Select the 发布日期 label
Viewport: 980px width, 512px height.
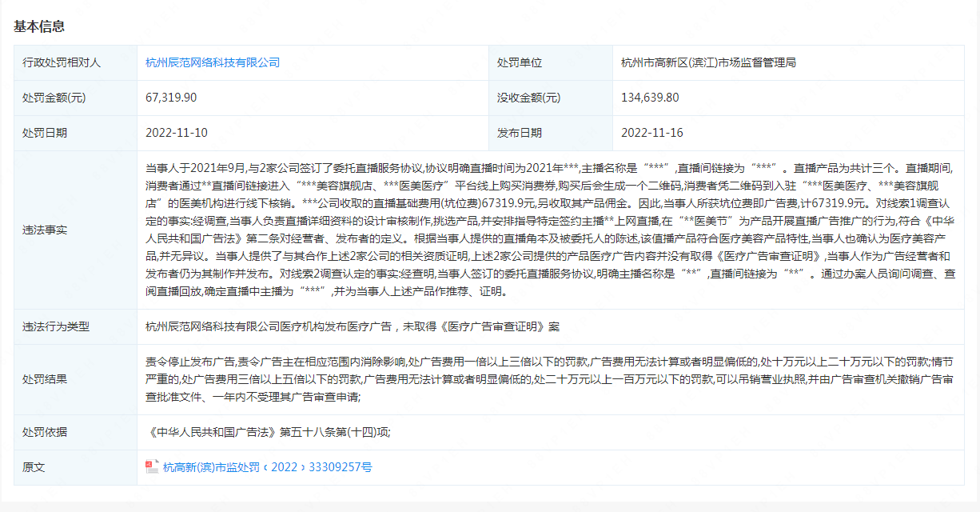(520, 133)
